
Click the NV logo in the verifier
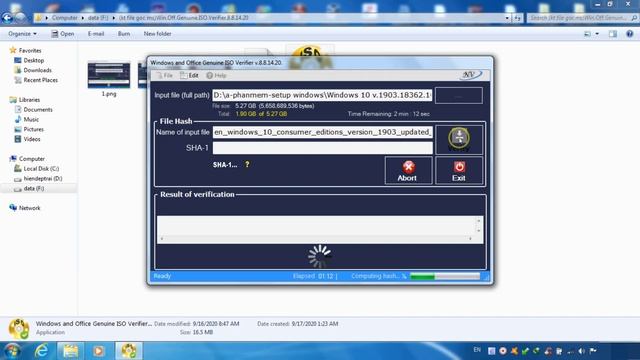coord(471,75)
